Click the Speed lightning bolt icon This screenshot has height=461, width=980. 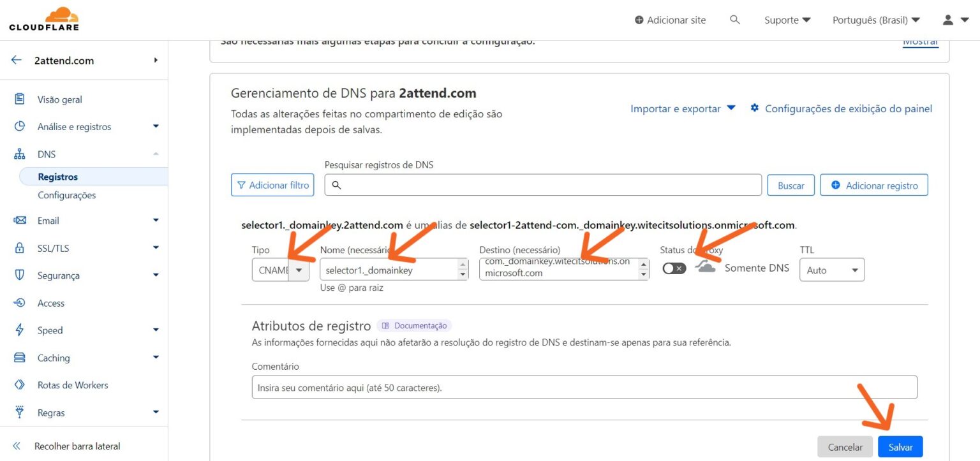point(20,330)
